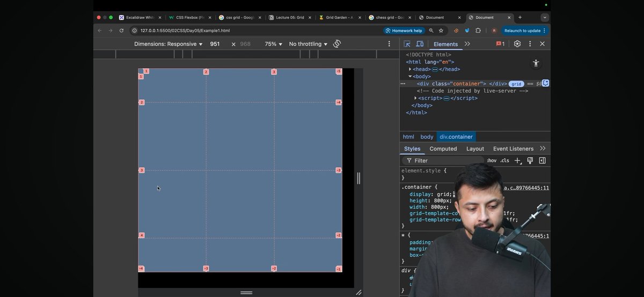Open the profile avatar R

[x=494, y=31]
